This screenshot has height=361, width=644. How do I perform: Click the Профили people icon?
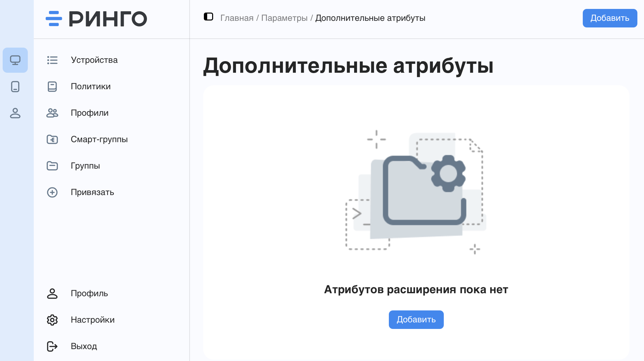click(52, 113)
